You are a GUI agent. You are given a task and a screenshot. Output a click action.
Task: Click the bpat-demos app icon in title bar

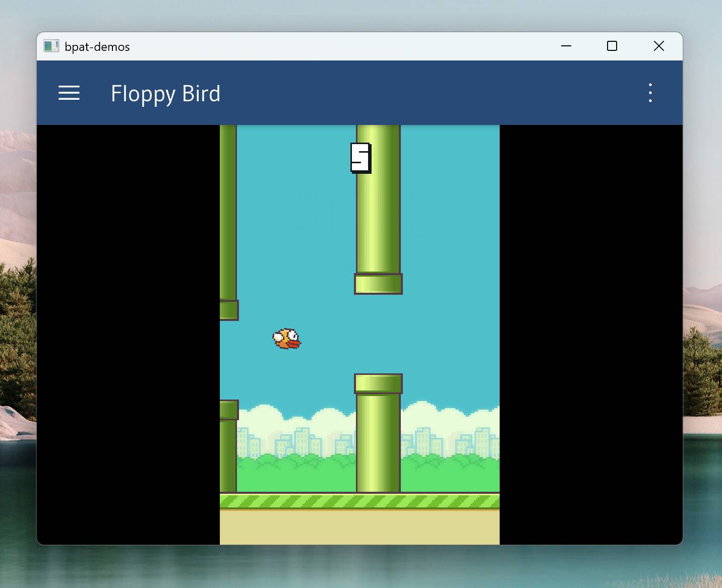coord(51,46)
